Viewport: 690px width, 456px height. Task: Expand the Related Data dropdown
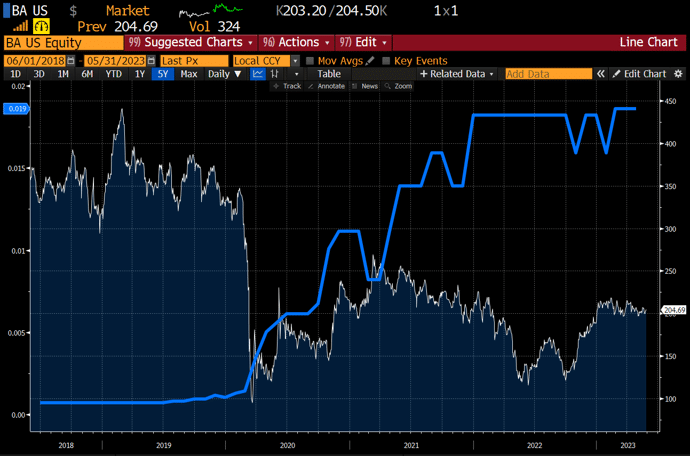pos(457,74)
